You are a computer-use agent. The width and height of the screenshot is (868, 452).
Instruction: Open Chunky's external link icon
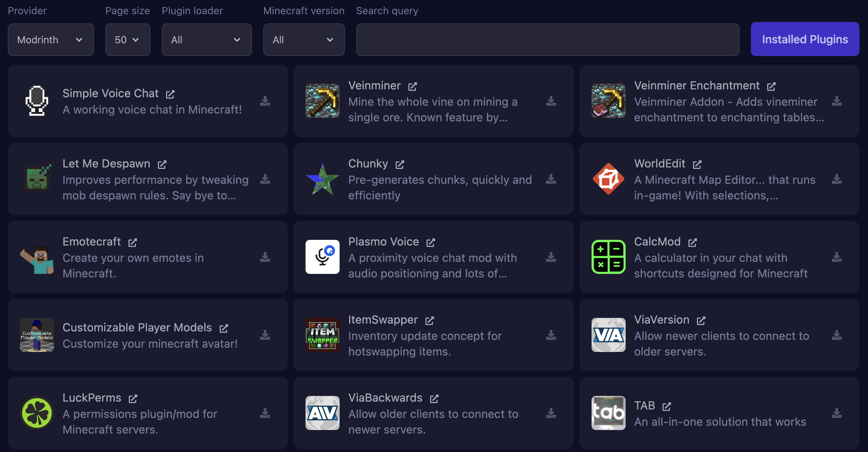(x=400, y=164)
